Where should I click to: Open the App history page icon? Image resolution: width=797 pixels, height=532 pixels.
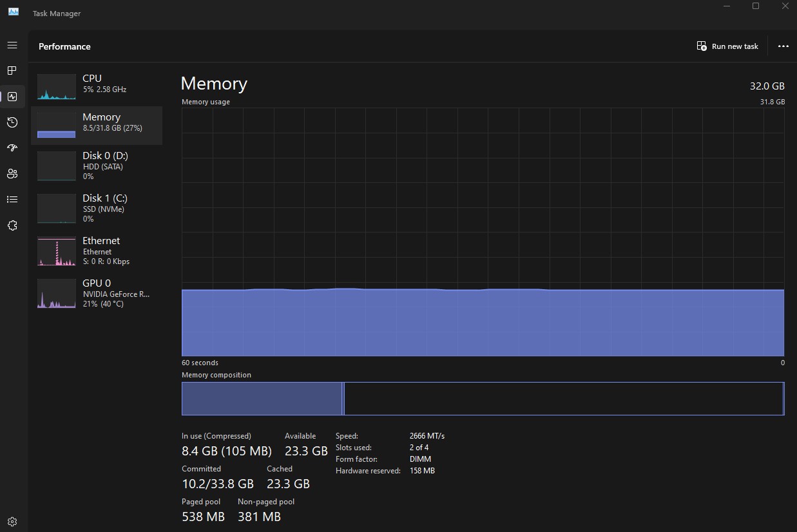coord(12,122)
